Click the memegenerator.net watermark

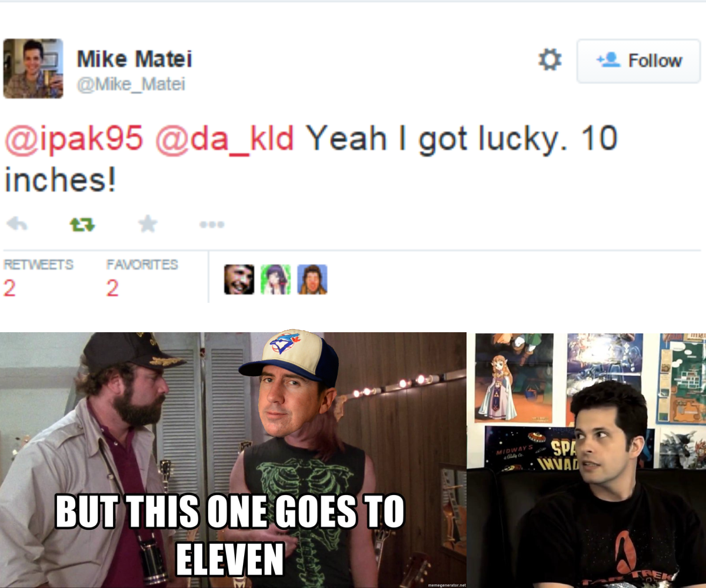coord(446,585)
